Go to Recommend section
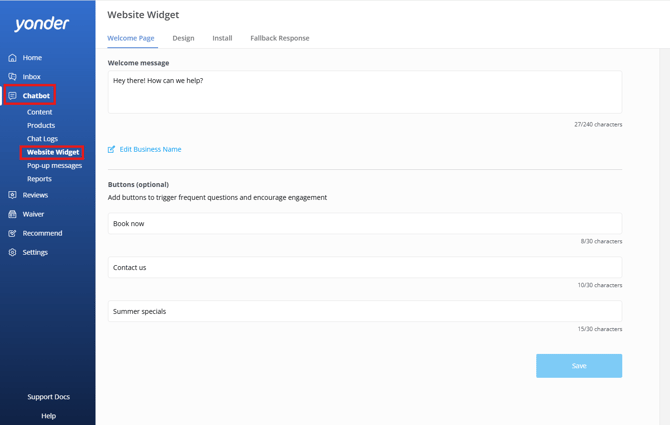This screenshot has height=425, width=670. pos(42,233)
